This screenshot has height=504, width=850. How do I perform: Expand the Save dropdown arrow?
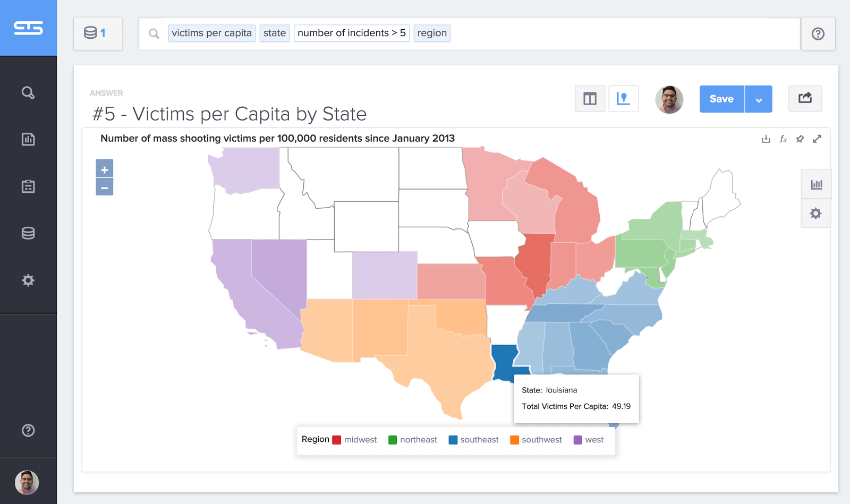[x=759, y=99]
